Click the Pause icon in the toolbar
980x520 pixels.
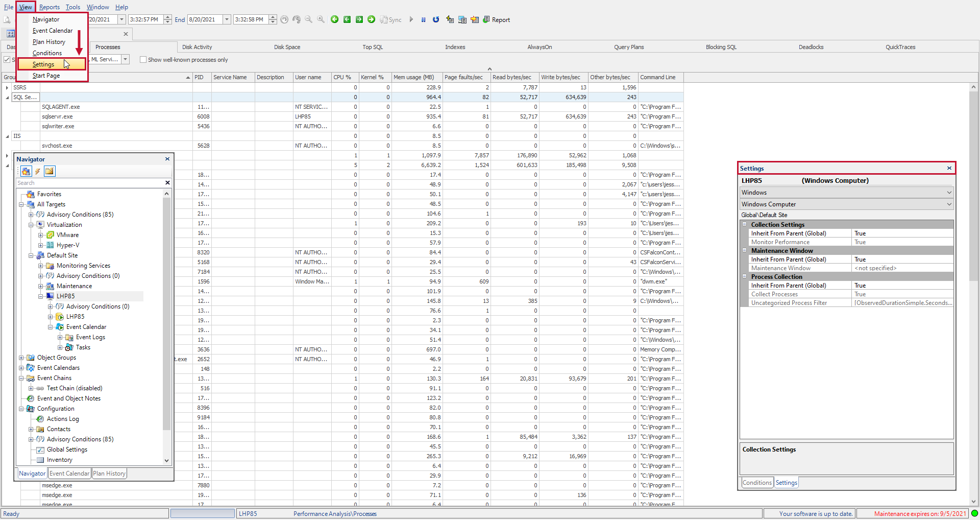pos(423,19)
